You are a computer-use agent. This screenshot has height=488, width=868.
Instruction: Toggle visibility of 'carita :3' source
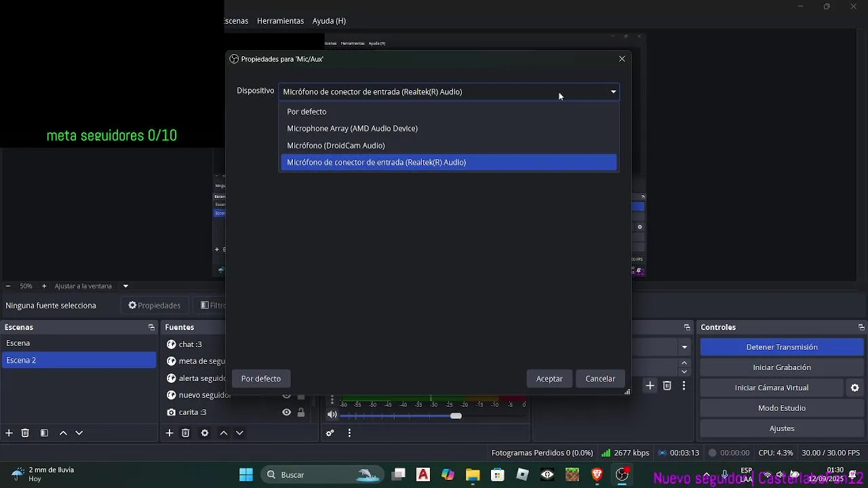pyautogui.click(x=287, y=412)
